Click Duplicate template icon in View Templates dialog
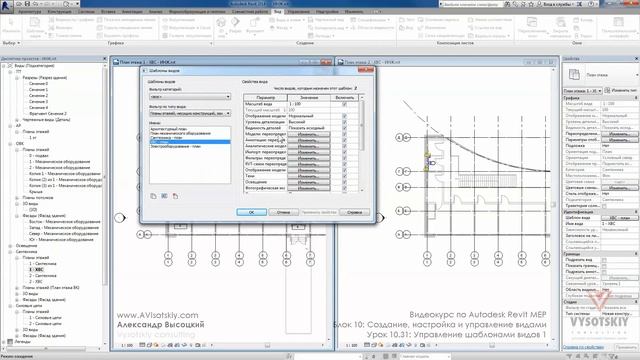Screen dimensions: 640x360 click(x=153, y=196)
